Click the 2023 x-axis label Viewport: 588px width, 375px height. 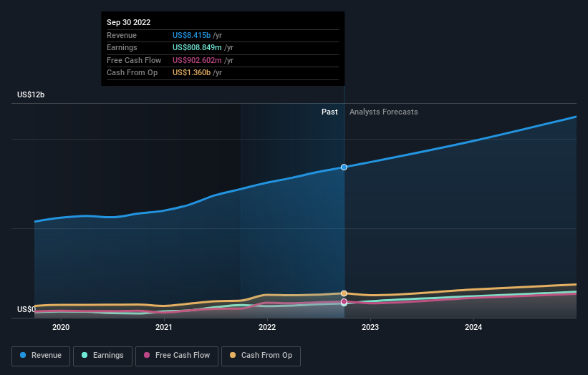pos(370,327)
